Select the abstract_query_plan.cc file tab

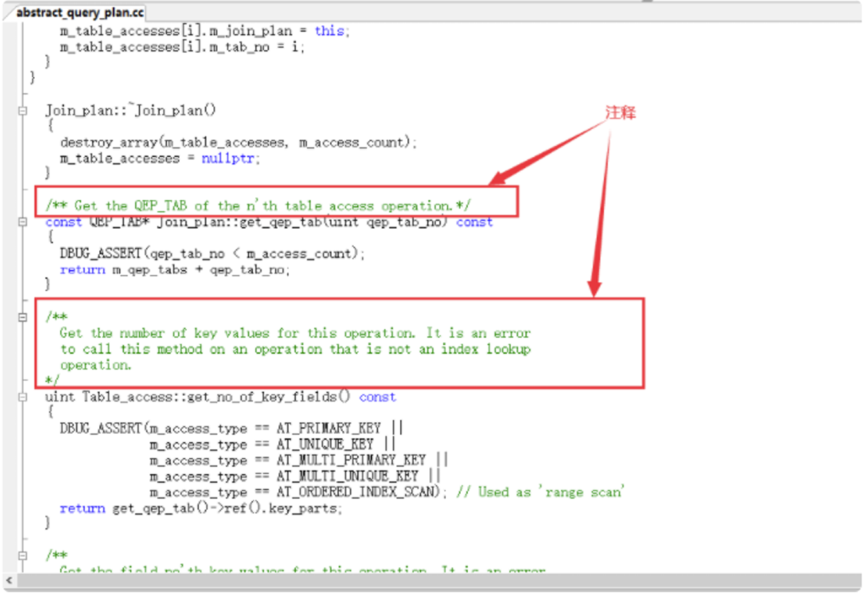[x=81, y=12]
